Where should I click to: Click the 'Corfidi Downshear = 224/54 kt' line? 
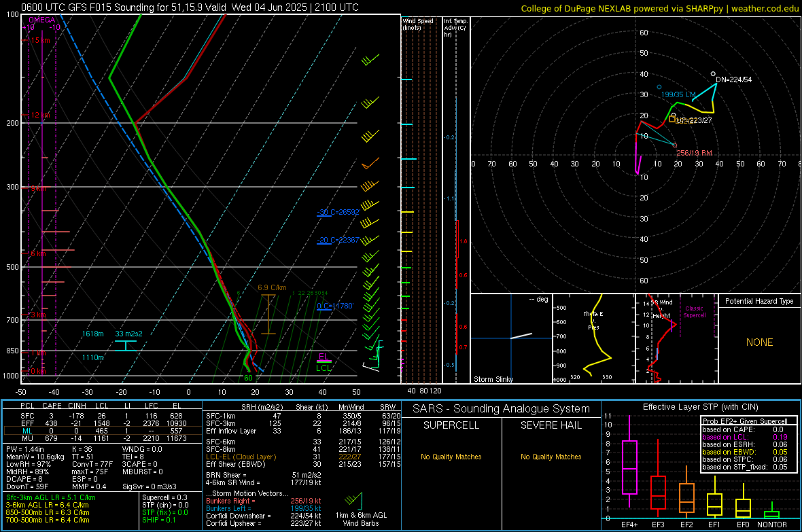[x=264, y=516]
